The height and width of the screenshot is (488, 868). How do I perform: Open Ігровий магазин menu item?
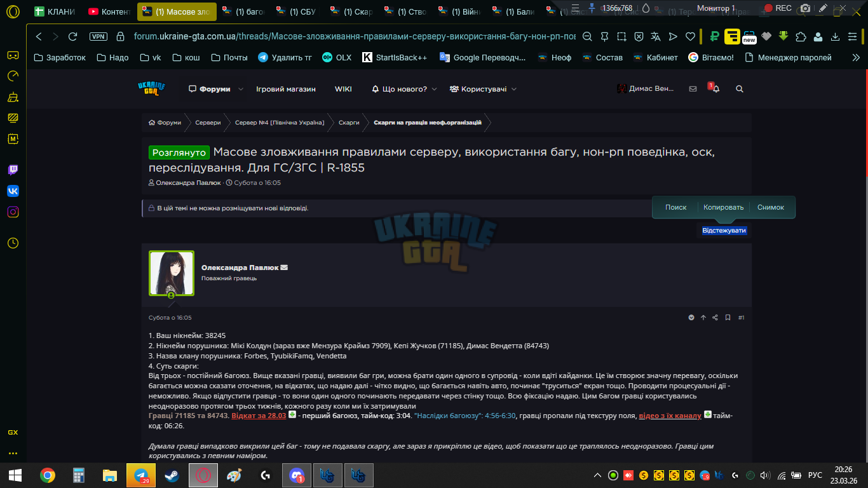[286, 89]
